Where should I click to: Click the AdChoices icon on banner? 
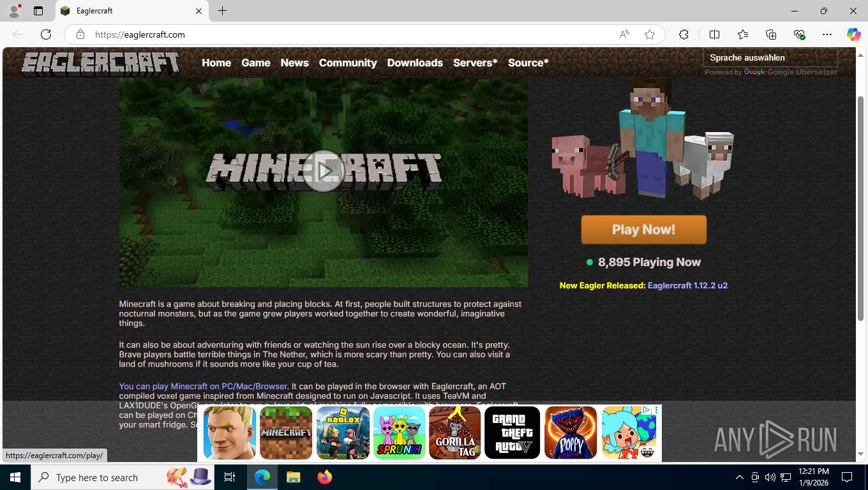[646, 410]
